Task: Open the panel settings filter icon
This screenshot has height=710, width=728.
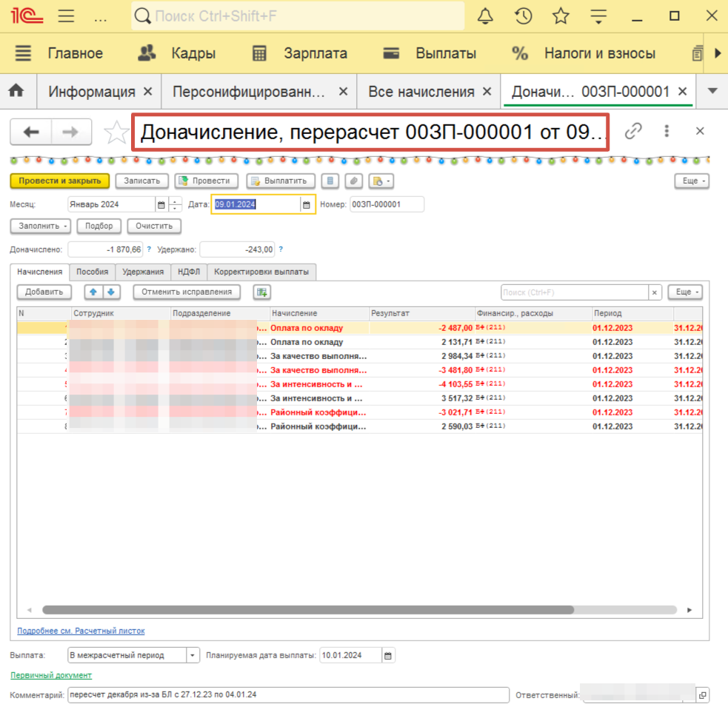Action: (x=598, y=16)
